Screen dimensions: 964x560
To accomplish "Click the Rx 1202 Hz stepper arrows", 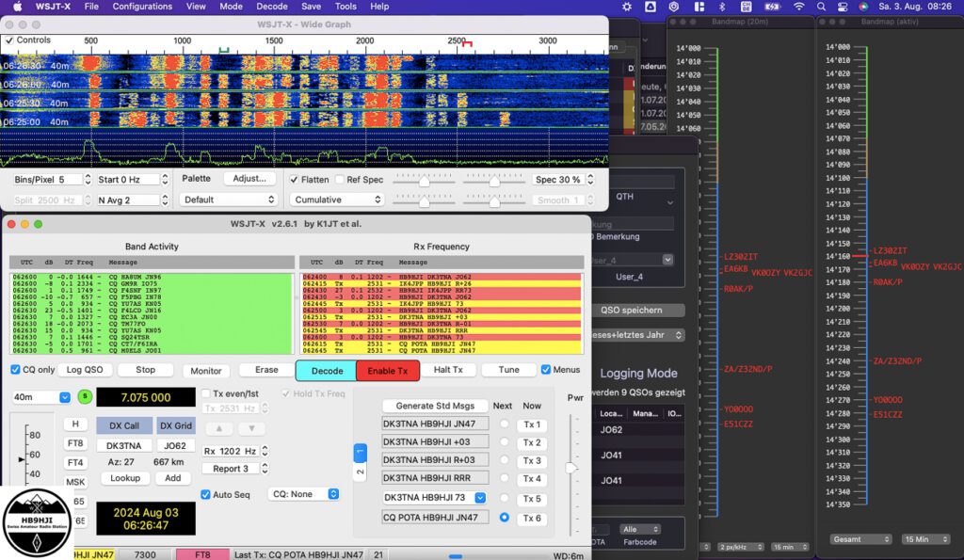I will (265, 451).
